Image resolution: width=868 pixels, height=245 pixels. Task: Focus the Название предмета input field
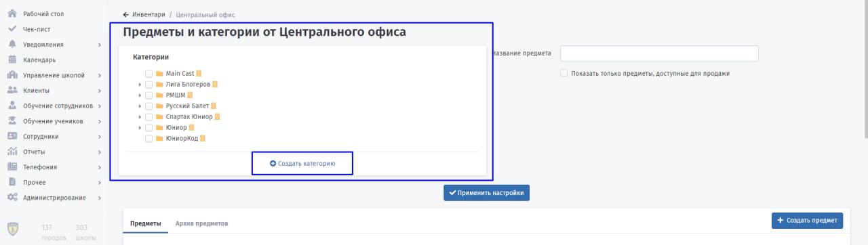[x=659, y=53]
